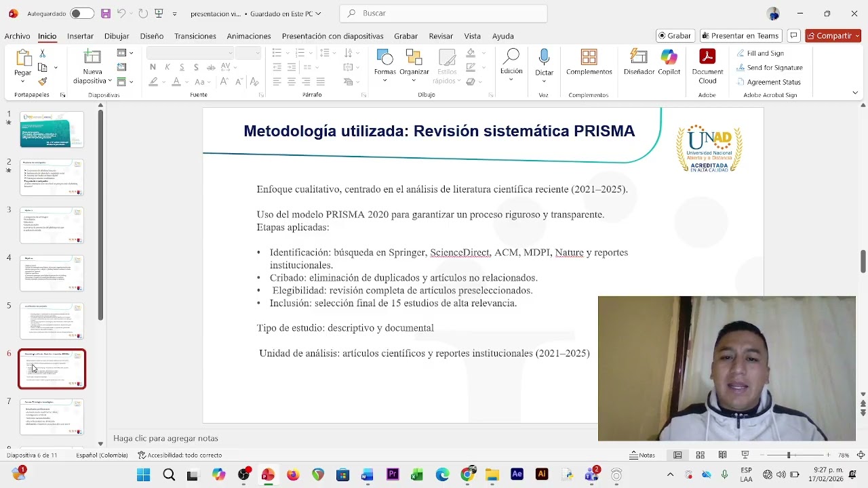Click the Pegar (paste) clipboard icon
The width and height of the screenshot is (868, 488).
23,58
